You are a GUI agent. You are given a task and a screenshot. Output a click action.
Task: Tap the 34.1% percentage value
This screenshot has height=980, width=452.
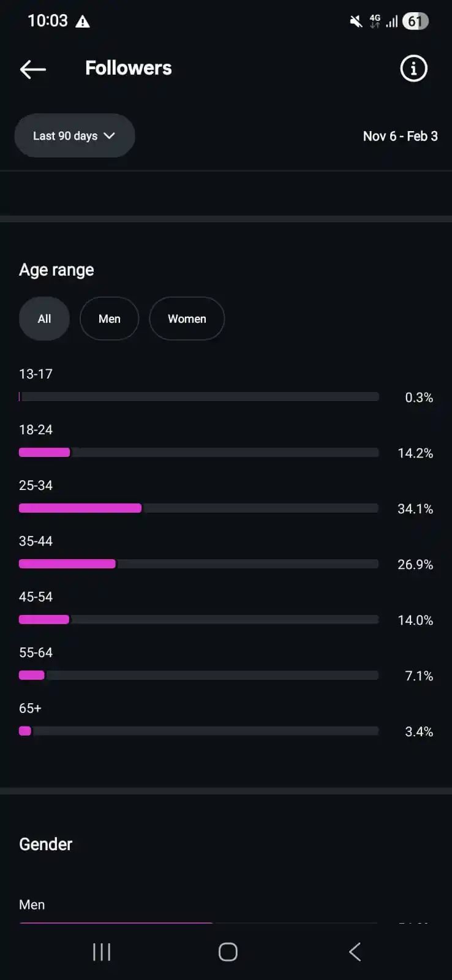[x=415, y=509]
